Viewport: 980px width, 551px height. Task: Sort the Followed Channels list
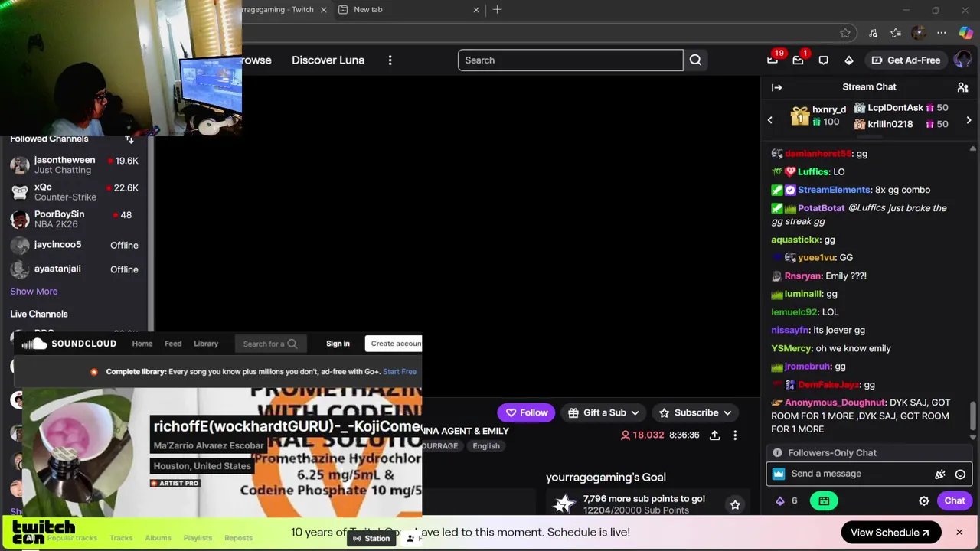point(129,139)
